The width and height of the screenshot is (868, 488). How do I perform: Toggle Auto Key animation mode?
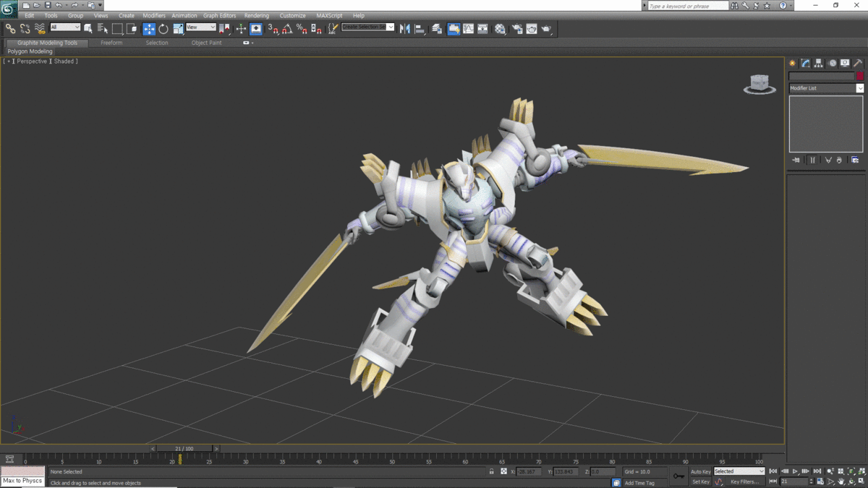point(700,471)
